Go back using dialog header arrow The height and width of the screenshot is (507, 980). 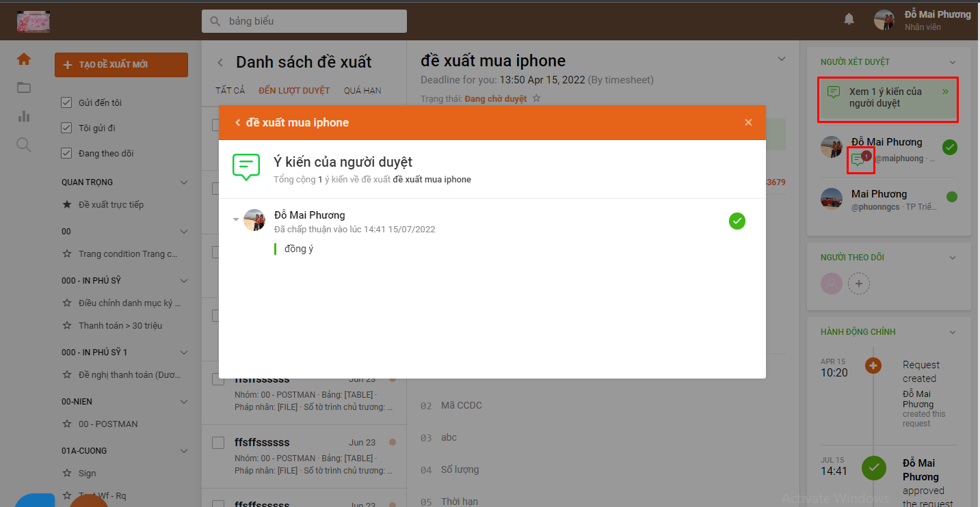pyautogui.click(x=237, y=122)
